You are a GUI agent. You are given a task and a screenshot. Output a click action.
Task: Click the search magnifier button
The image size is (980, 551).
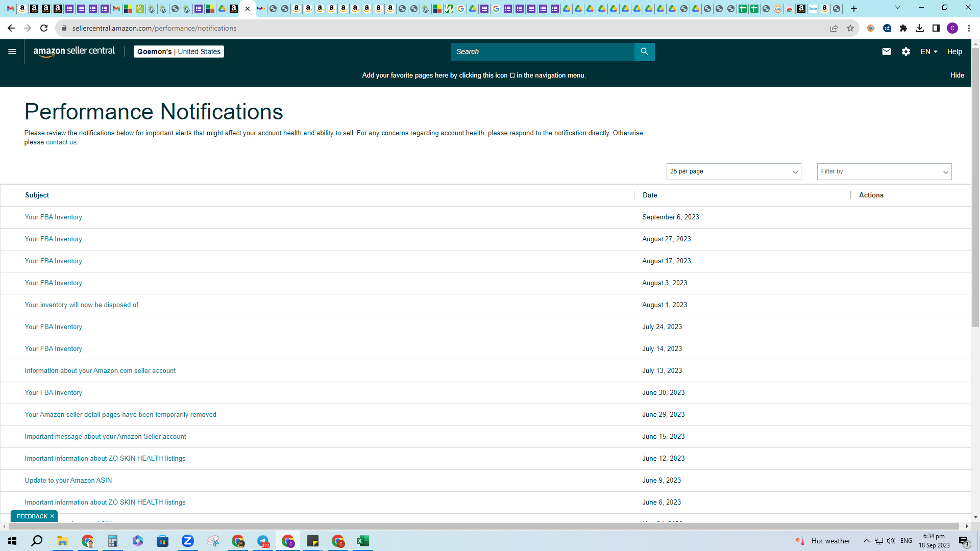tap(644, 52)
